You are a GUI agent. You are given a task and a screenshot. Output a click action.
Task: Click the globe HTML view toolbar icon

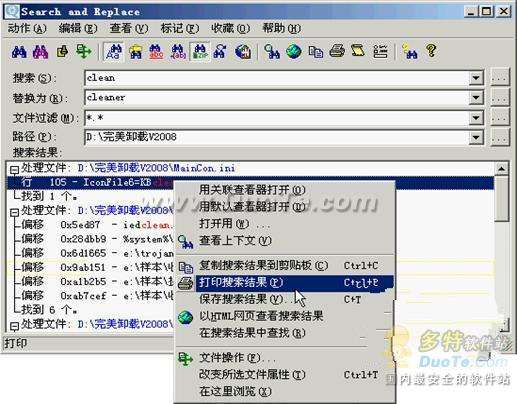point(294,52)
